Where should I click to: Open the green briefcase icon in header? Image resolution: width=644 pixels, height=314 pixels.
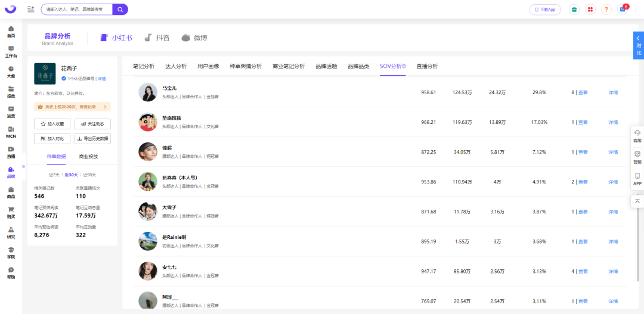(x=574, y=9)
